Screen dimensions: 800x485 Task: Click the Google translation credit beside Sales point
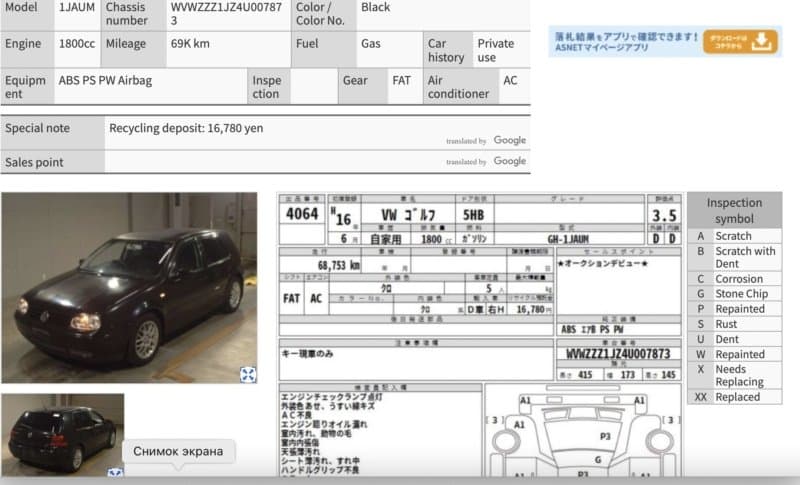coord(486,161)
